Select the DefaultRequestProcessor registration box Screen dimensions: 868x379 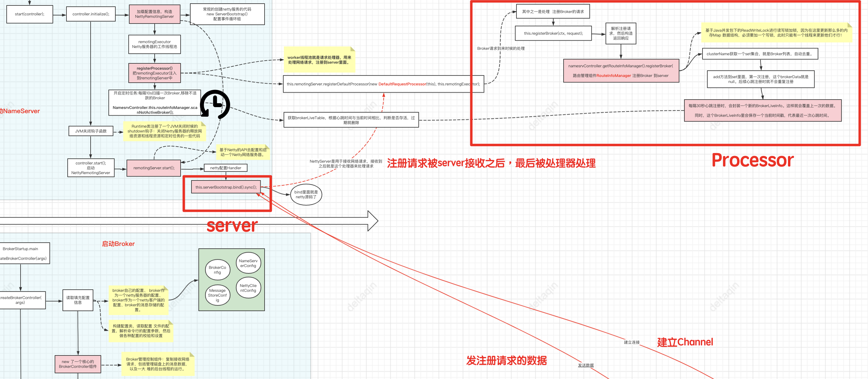pyautogui.click(x=383, y=84)
